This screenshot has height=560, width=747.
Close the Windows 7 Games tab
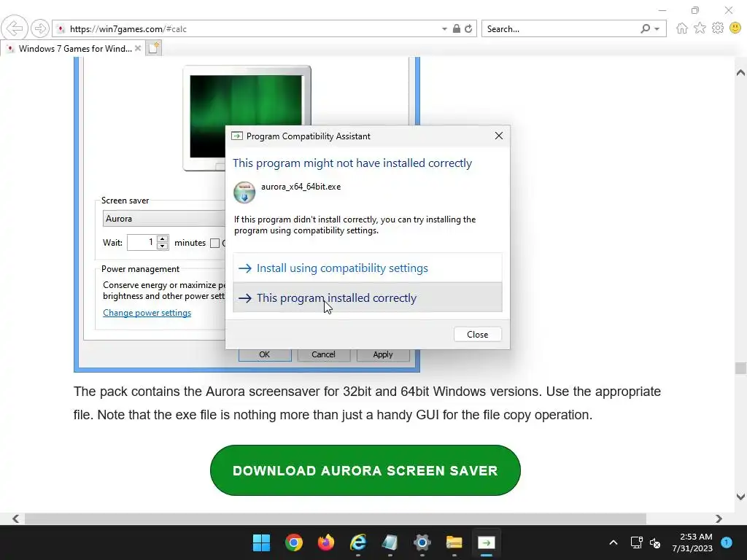[x=138, y=48]
